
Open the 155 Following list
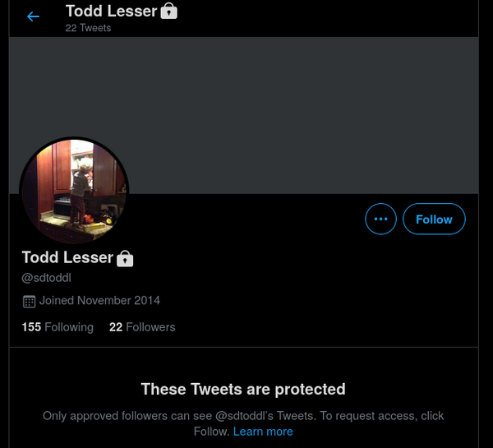58,327
